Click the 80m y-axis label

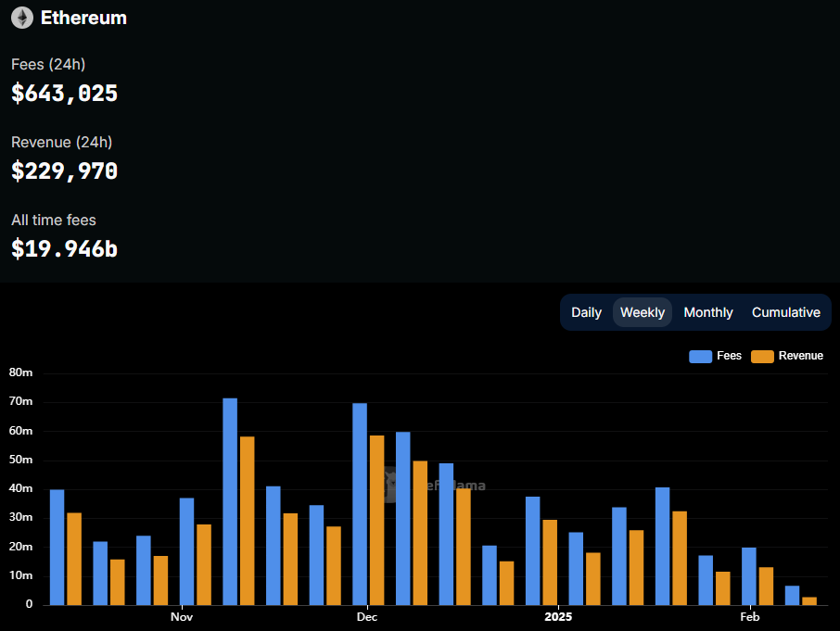coord(21,372)
